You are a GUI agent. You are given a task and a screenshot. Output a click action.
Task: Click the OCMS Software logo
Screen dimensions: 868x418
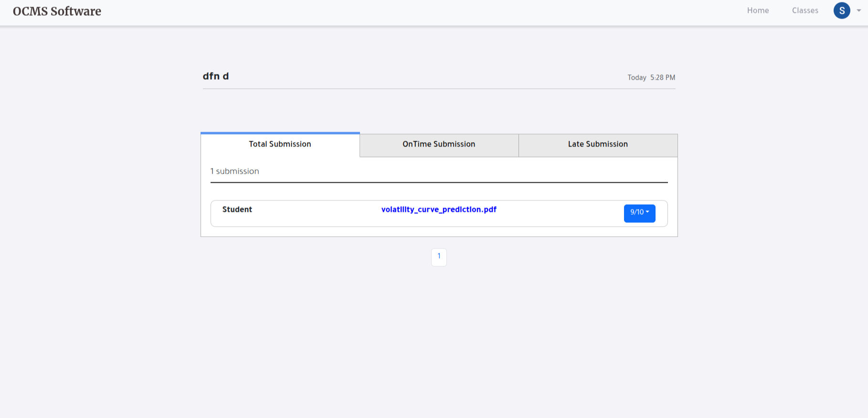[57, 11]
